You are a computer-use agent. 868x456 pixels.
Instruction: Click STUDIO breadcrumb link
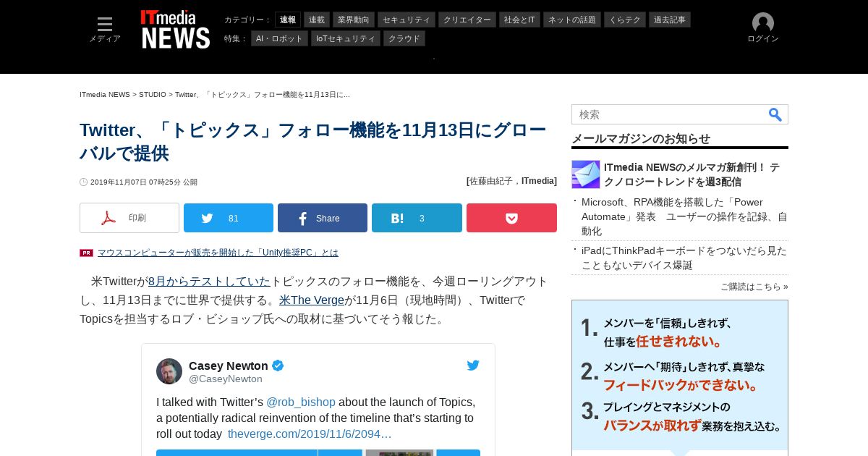click(153, 95)
